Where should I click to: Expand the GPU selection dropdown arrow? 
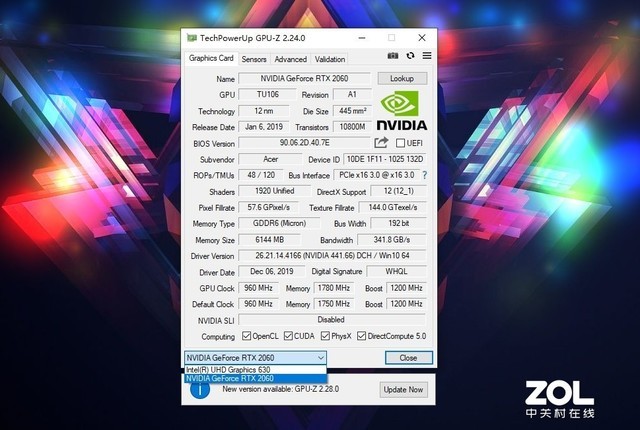(321, 358)
